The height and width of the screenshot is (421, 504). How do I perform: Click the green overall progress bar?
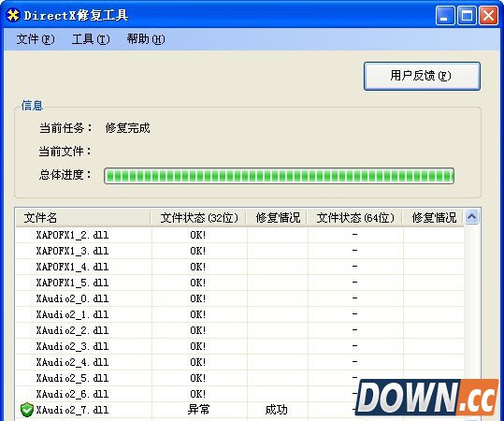click(x=279, y=176)
